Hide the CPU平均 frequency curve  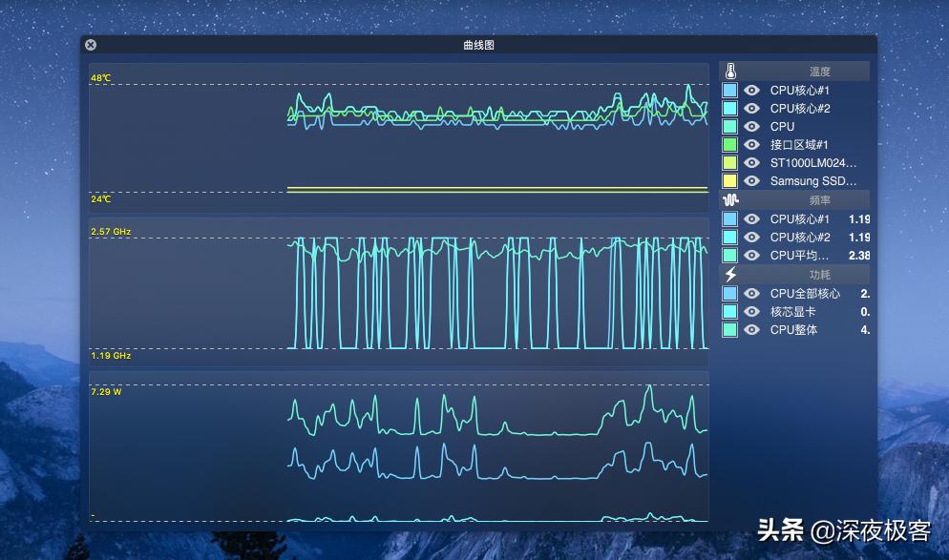(x=753, y=255)
